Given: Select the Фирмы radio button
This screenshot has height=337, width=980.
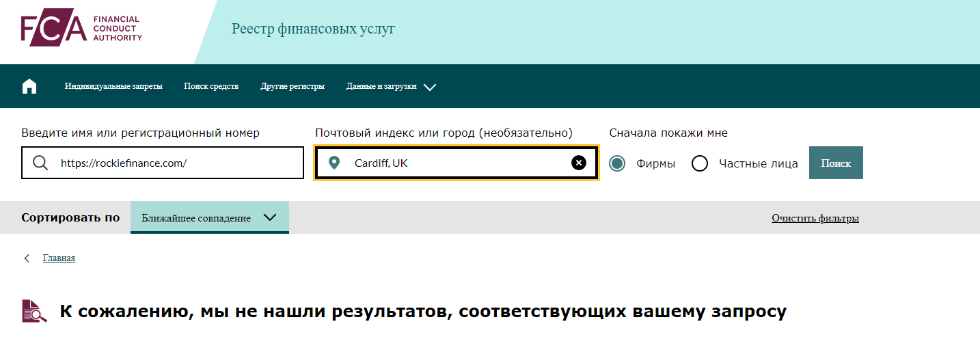Looking at the screenshot, I should [617, 163].
